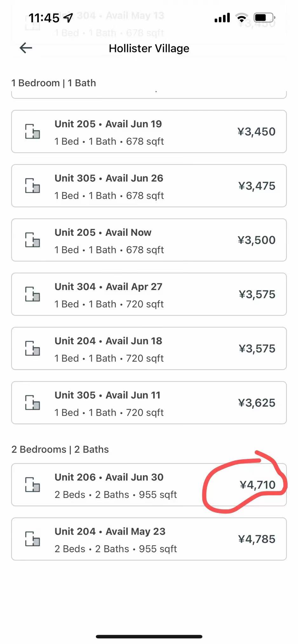
Task: Open Unit 305 Avail Jun 26 title
Action: point(109,178)
